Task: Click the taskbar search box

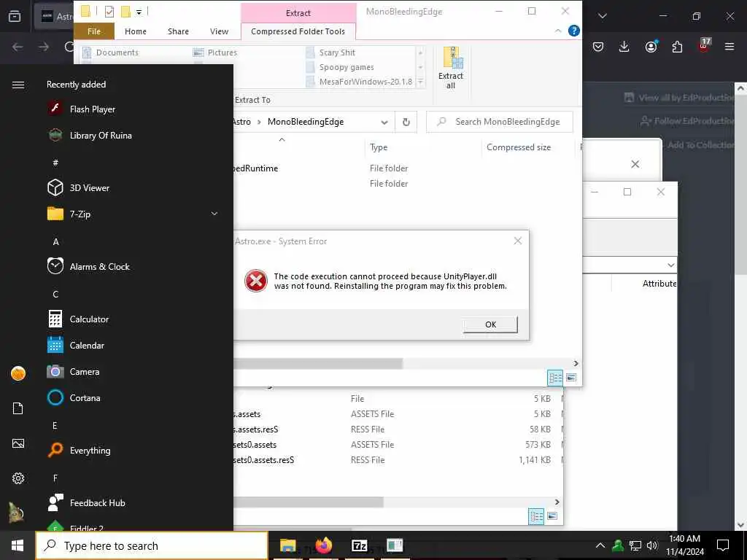Action: (x=152, y=545)
